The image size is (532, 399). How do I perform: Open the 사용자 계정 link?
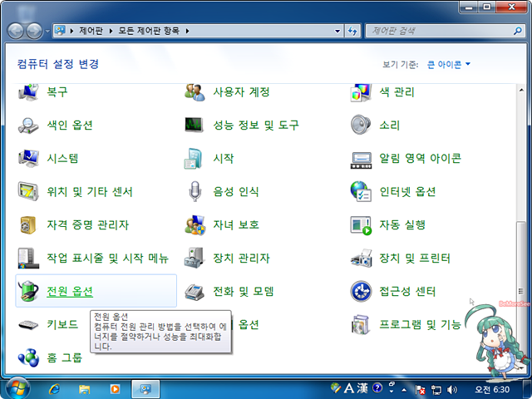241,91
